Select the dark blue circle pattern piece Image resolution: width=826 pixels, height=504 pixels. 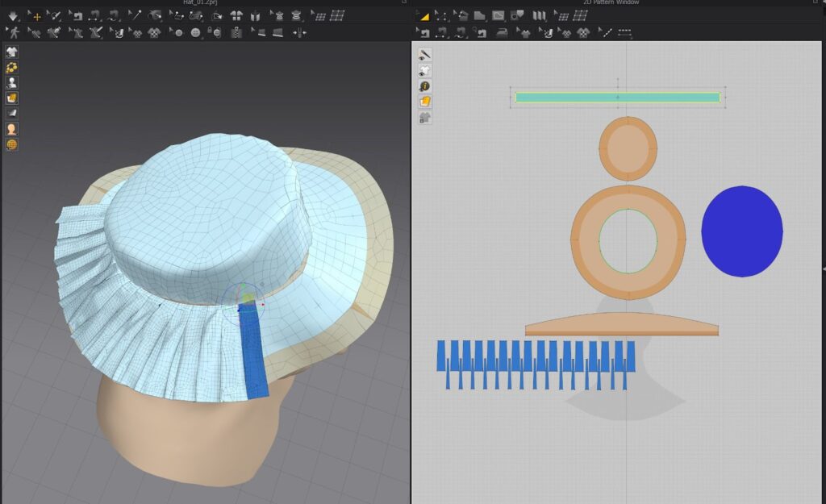pos(741,231)
